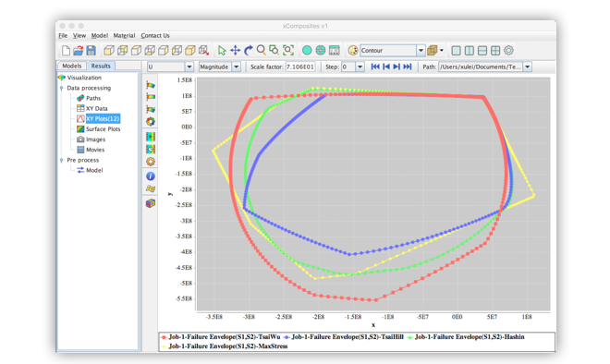Step to the previous frame

click(386, 67)
